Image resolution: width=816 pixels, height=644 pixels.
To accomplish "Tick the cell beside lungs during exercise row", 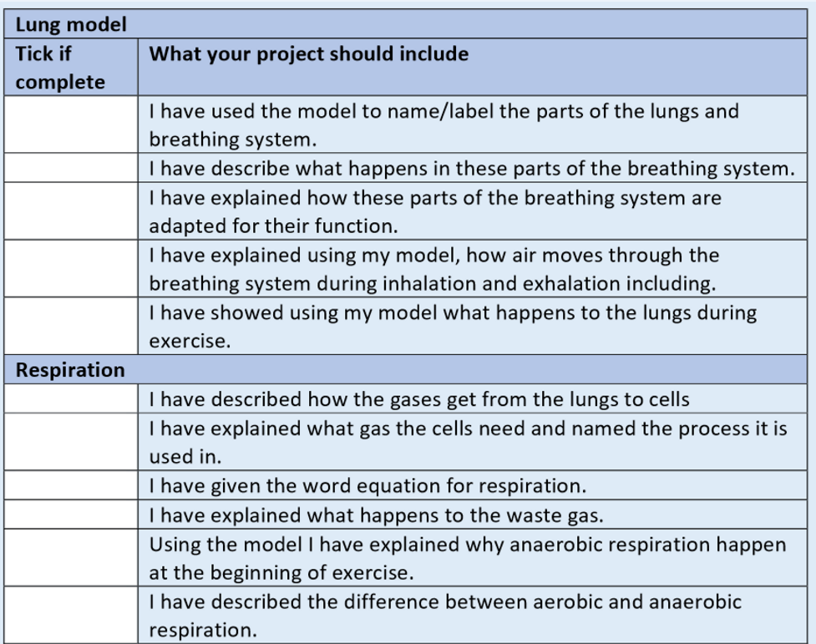I will pos(71,326).
